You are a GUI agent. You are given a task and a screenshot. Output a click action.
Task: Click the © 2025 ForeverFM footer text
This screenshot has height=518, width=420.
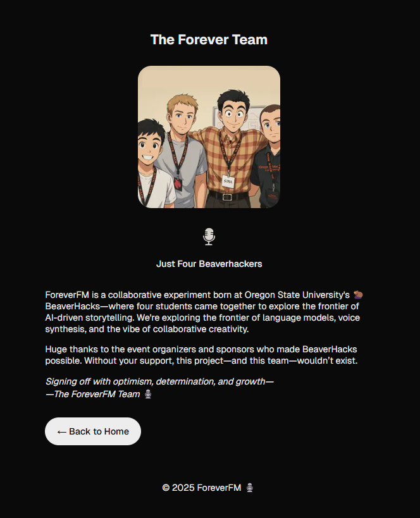[x=202, y=488]
